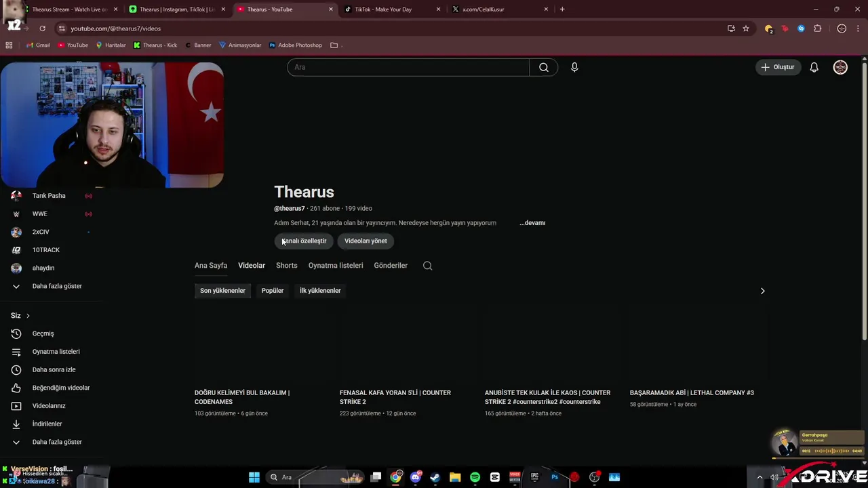This screenshot has width=868, height=488.
Task: Open the browser Extensions puzzle icon
Action: (817, 28)
